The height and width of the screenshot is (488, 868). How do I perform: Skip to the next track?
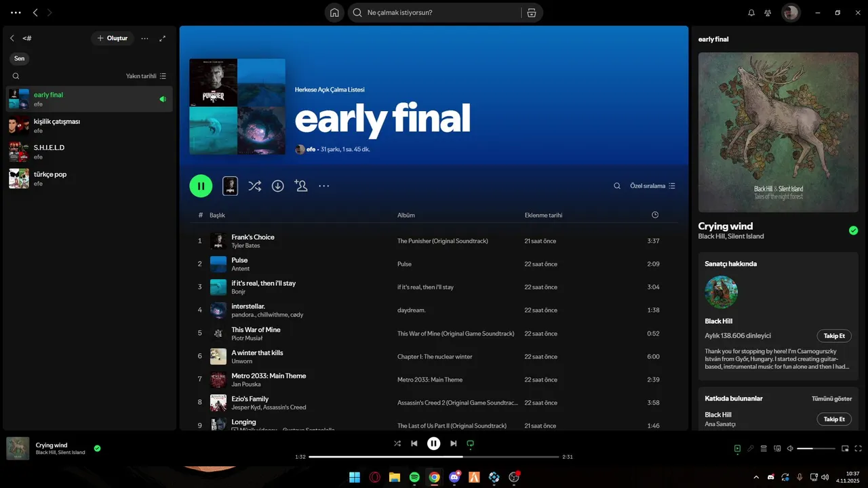454,443
